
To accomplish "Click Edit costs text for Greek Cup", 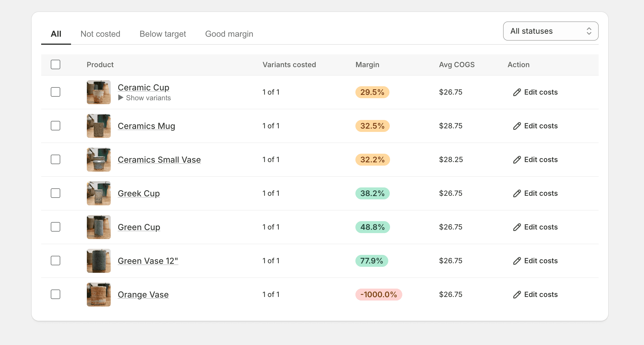I will click(x=541, y=193).
